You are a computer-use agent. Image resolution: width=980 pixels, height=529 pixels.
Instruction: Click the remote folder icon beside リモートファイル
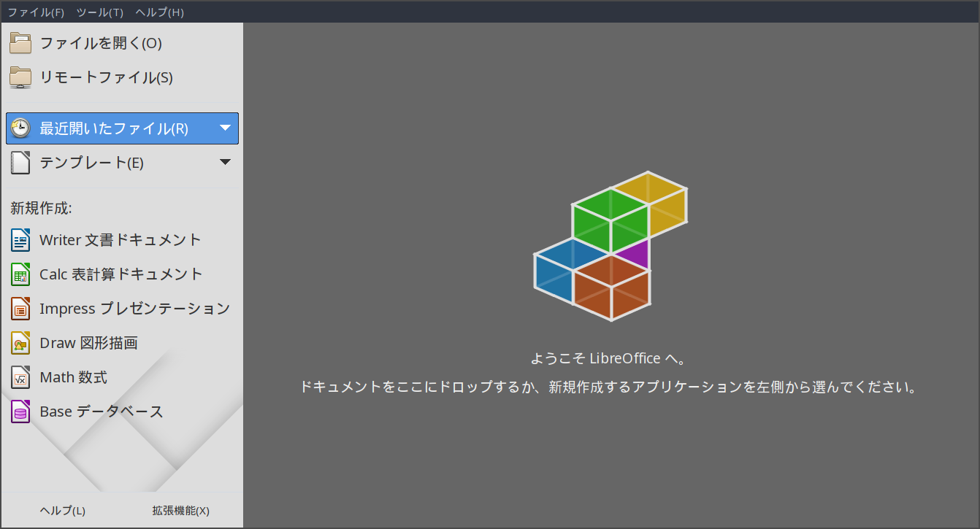coord(20,77)
